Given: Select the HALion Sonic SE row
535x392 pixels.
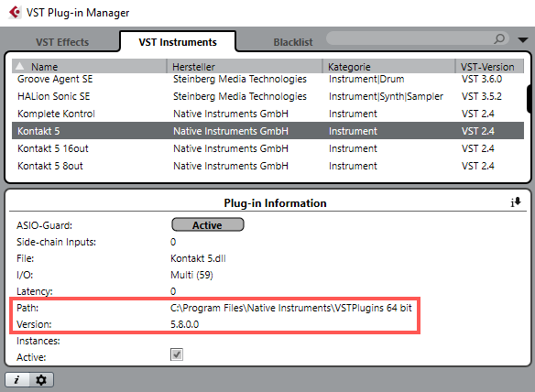Looking at the screenshot, I should coord(267,96).
